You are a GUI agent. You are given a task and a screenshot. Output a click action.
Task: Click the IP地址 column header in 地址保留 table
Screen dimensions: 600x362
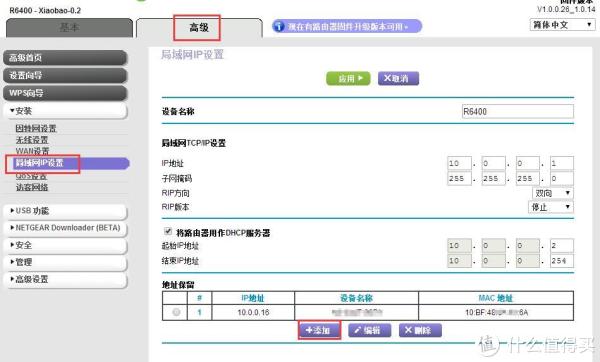[253, 298]
